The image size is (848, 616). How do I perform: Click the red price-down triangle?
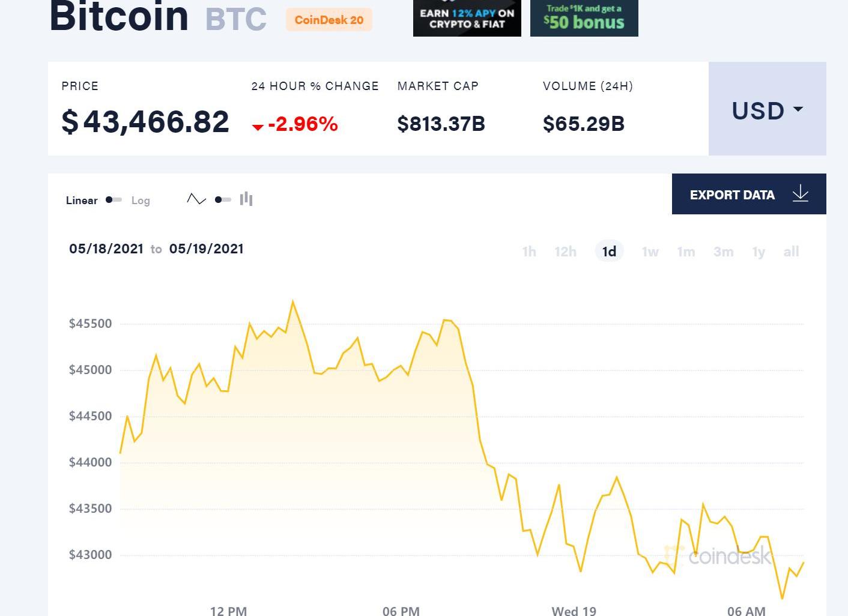pyautogui.click(x=258, y=127)
